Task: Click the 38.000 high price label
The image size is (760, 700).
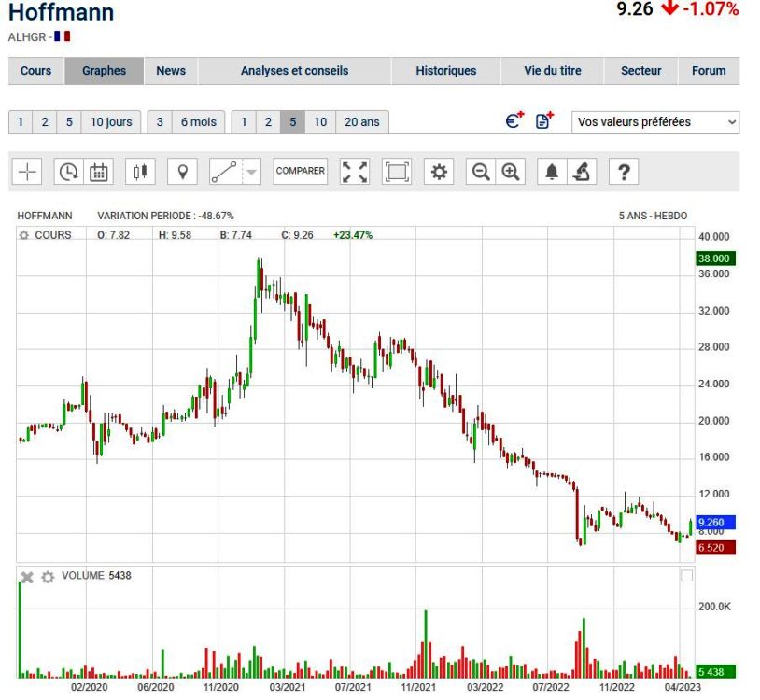Action: tap(715, 259)
